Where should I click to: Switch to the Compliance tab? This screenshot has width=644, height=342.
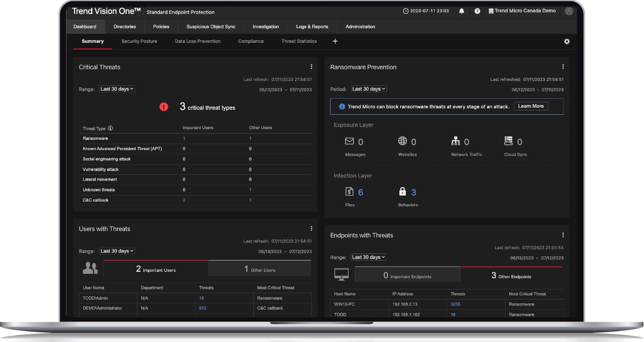251,41
